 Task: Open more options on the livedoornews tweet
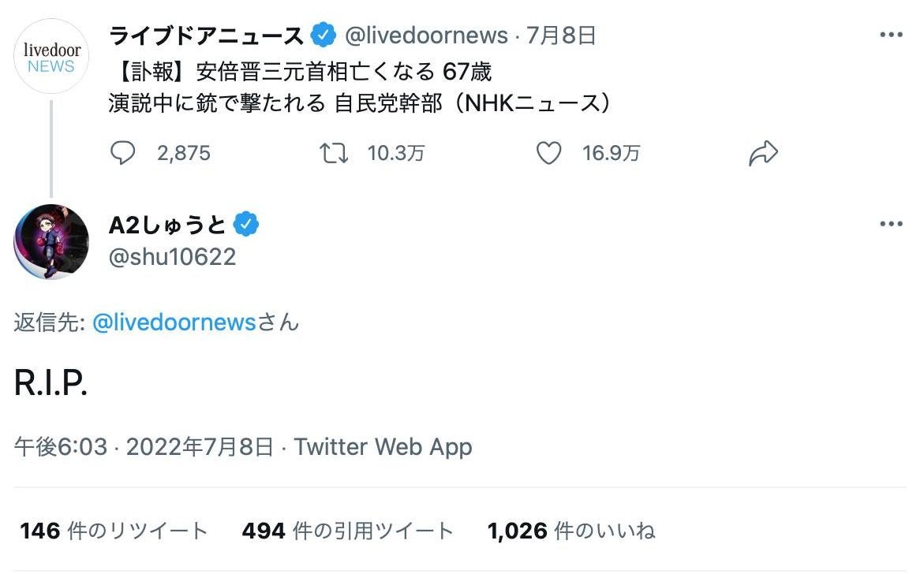pos(892,33)
